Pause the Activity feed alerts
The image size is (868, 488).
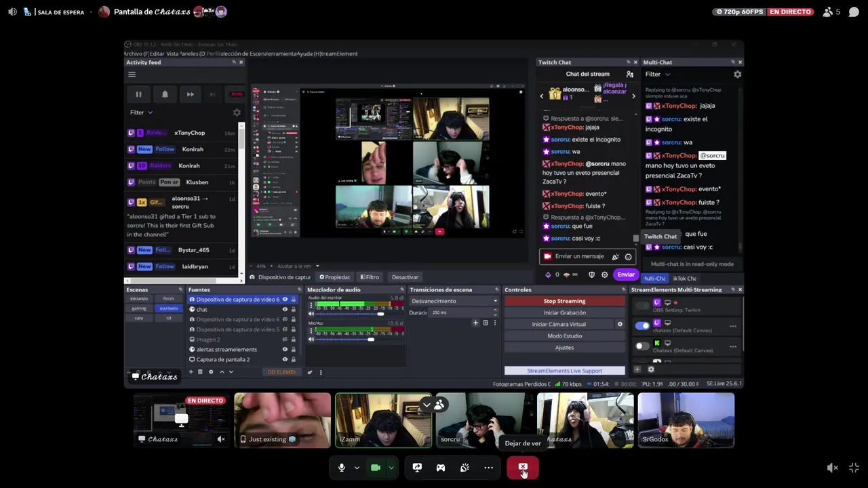click(x=138, y=94)
